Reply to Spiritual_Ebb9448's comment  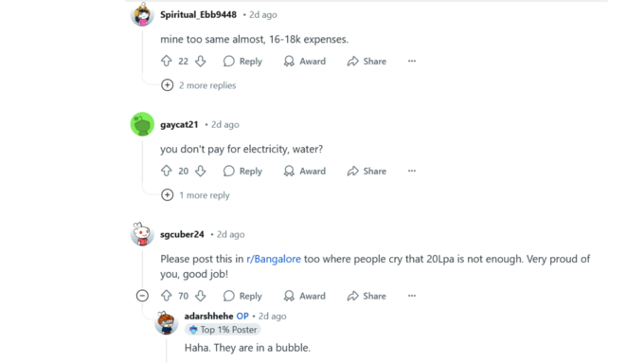(x=242, y=62)
